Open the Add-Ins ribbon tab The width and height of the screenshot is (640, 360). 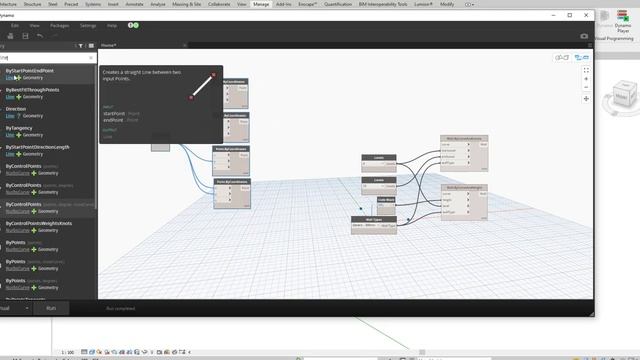284,4
